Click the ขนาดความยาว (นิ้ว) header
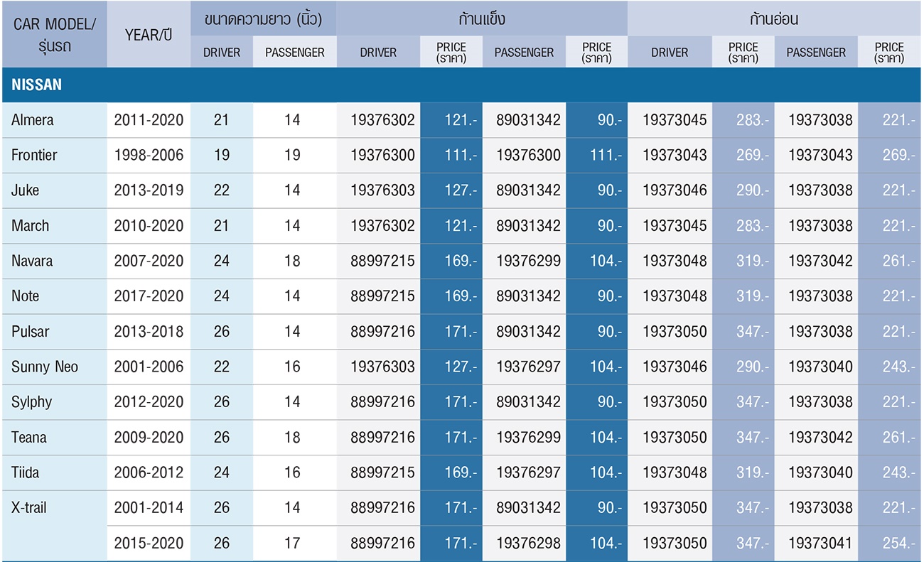Screen dimensions: 924x562 point(264,19)
